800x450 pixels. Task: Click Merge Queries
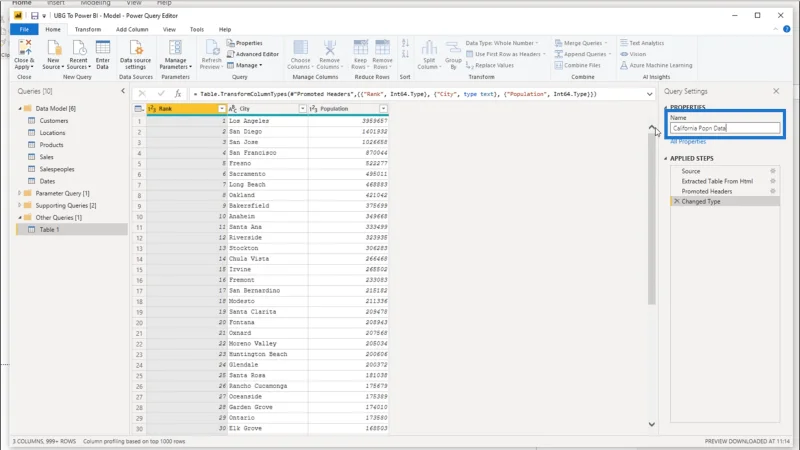click(x=581, y=43)
